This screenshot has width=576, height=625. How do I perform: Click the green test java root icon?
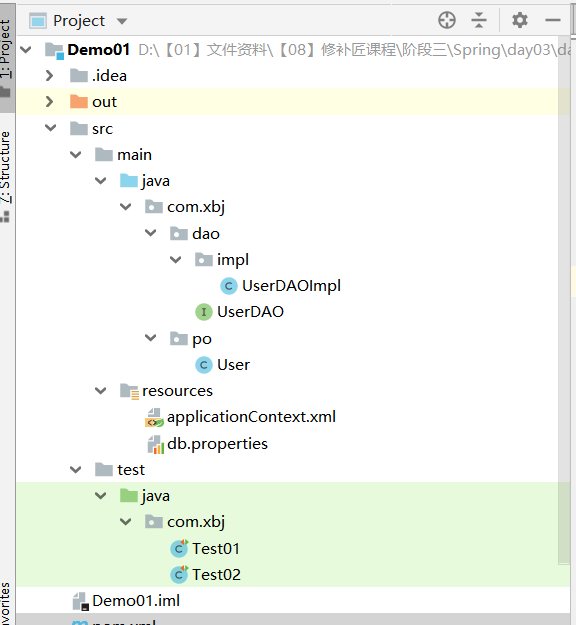point(129,495)
